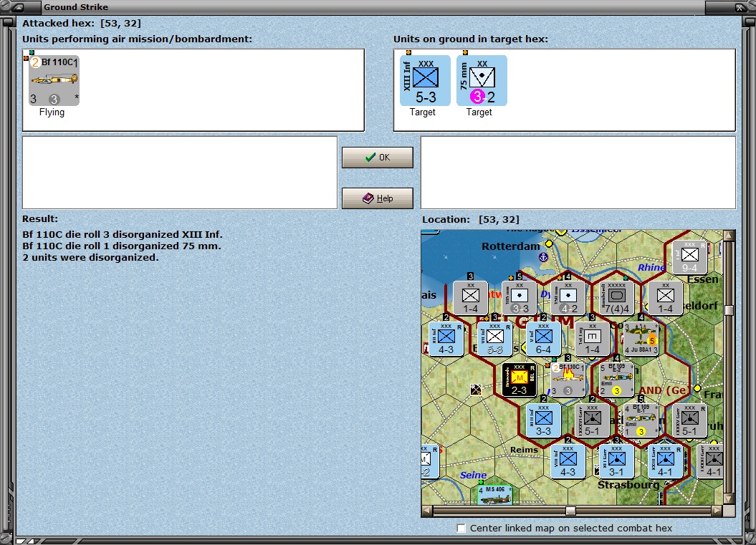Click the LXXXV Garr 5-1 counter with R

coord(689,420)
